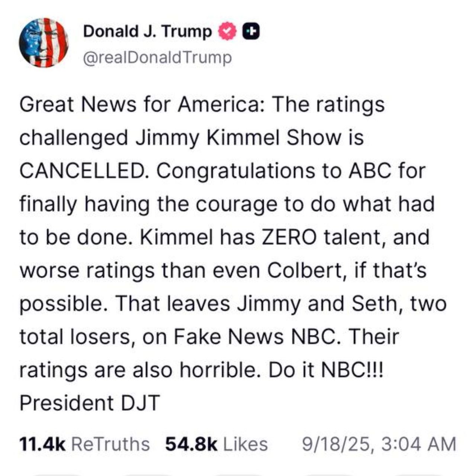Click the black plus badge icon
The image size is (476, 476).
[x=251, y=32]
